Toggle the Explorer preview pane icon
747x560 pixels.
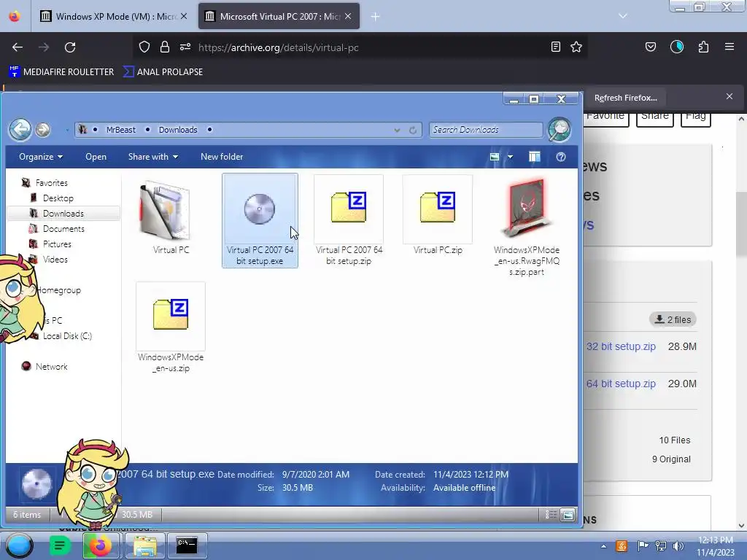pos(535,157)
